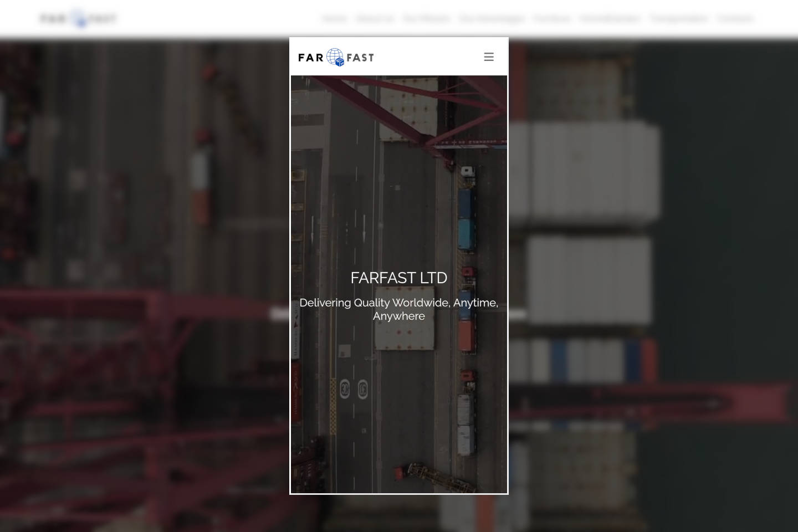
Task: Go to the blurred Our Advantages link
Action: point(492,19)
